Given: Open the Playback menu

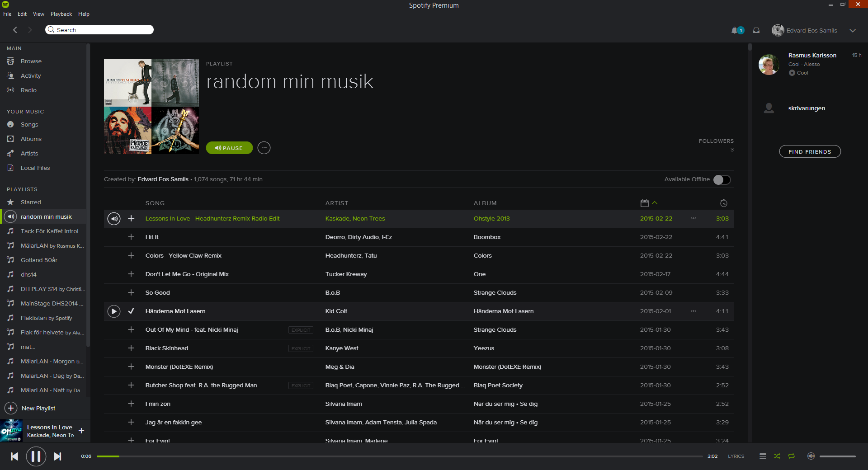Looking at the screenshot, I should [61, 14].
